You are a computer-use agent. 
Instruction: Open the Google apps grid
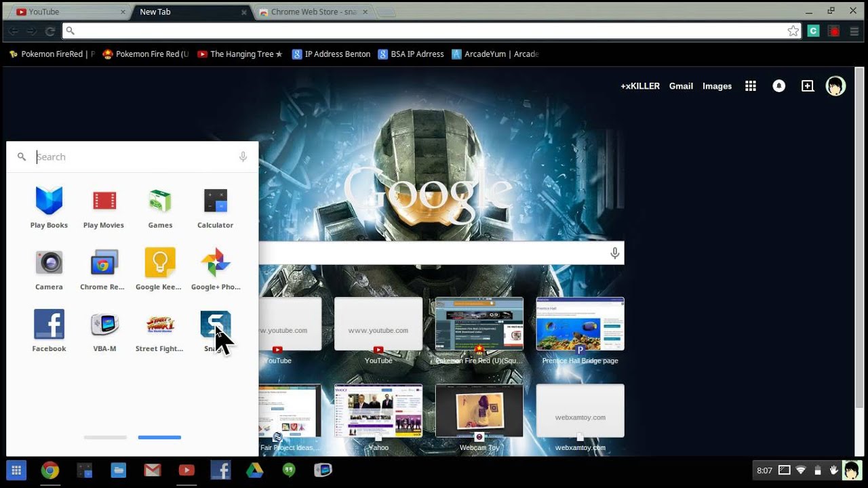[751, 86]
